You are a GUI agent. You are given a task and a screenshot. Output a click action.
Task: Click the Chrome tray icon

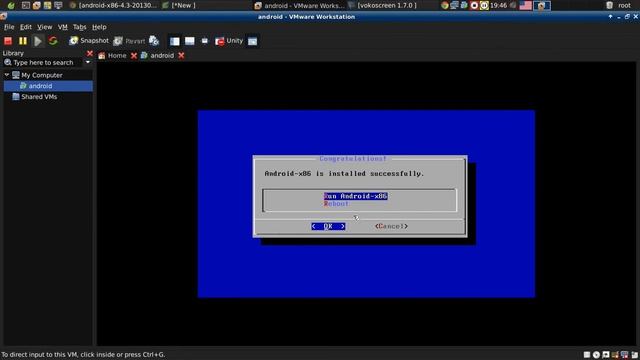(444, 5)
